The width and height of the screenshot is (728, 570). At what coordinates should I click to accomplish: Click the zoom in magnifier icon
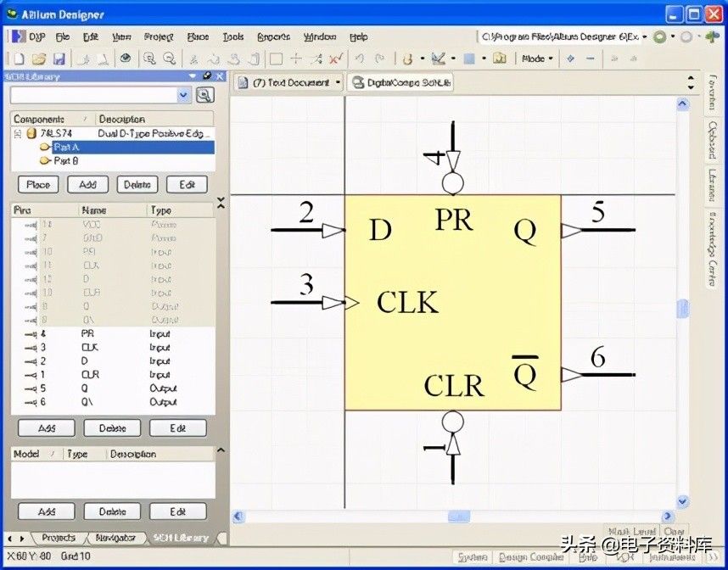click(x=149, y=59)
